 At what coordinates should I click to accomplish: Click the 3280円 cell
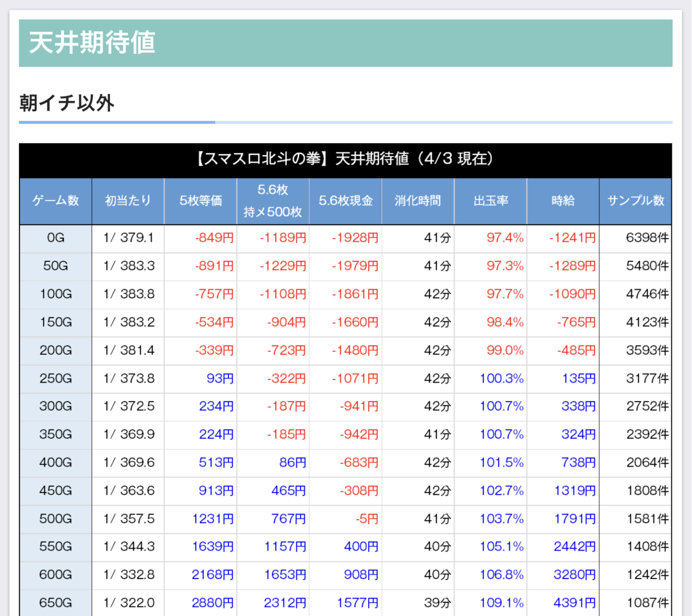point(563,575)
